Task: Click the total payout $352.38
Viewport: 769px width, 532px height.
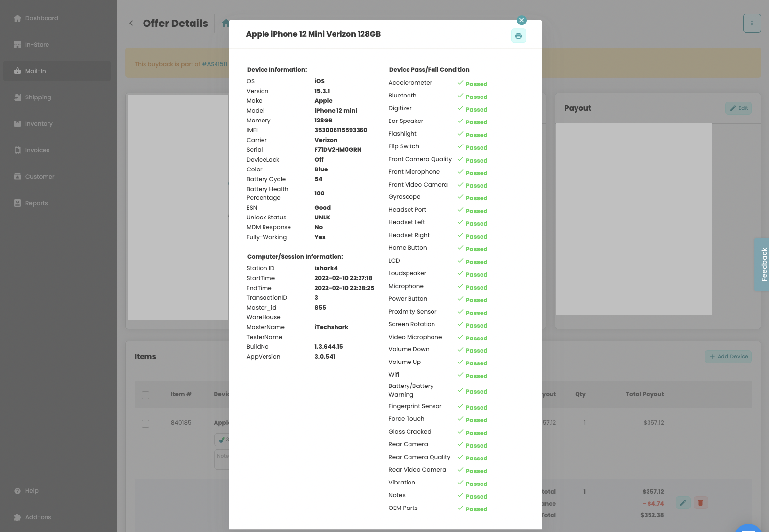Action: [x=652, y=515]
